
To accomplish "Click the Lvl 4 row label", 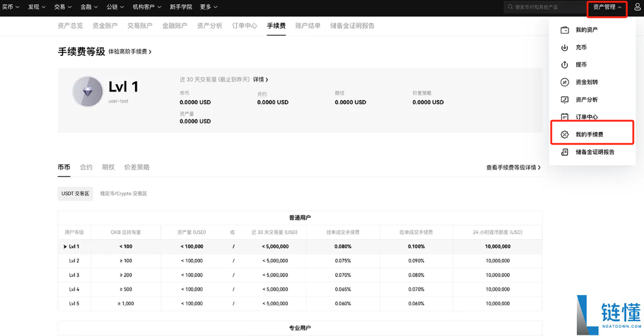I will coord(74,289).
